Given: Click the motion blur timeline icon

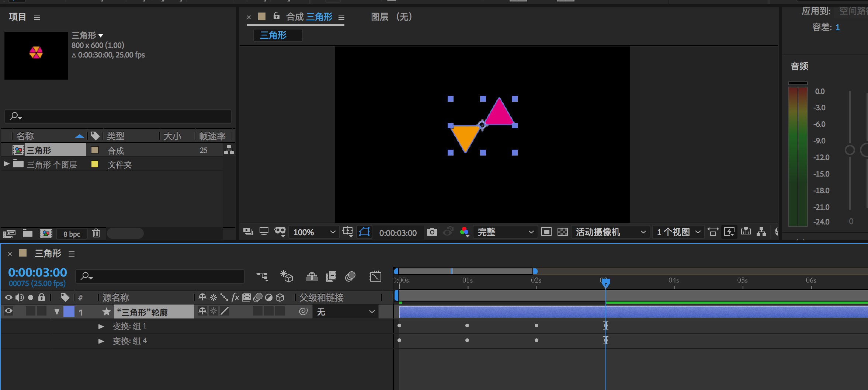Looking at the screenshot, I should click(350, 276).
